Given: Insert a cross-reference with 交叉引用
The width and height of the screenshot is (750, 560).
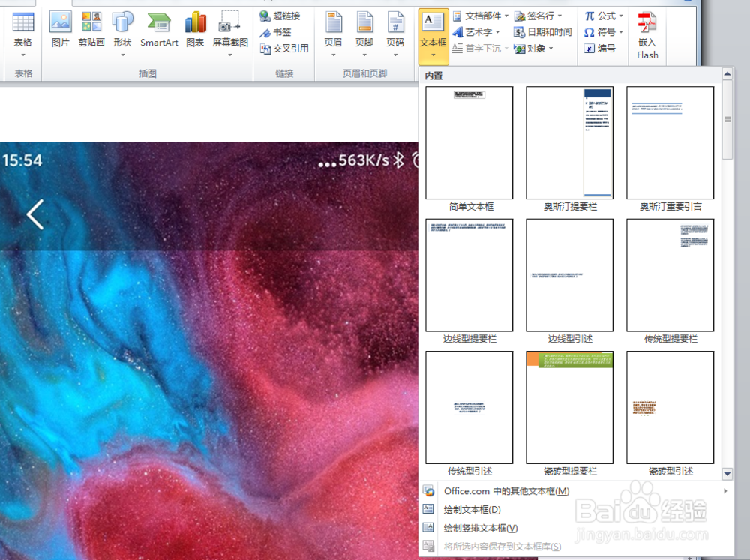Looking at the screenshot, I should [284, 49].
